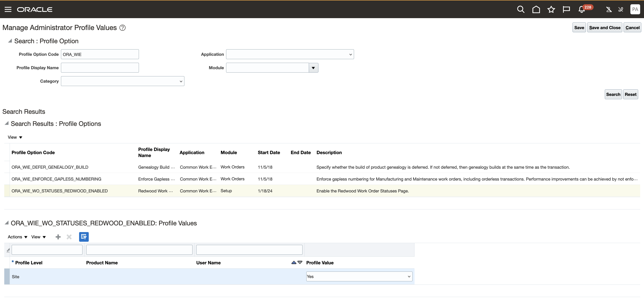
Task: Collapse ORA_WIE_WO_STATUSES_REDWOOD_ENABLED Profile Values section
Action: (7, 223)
